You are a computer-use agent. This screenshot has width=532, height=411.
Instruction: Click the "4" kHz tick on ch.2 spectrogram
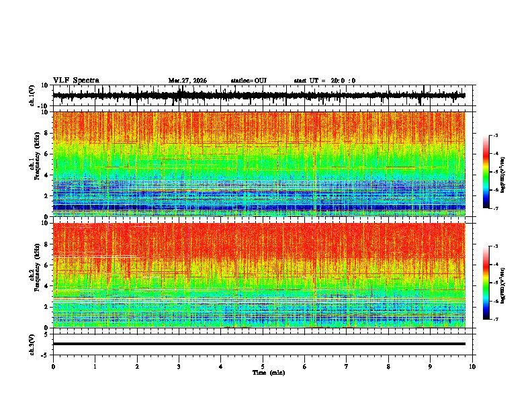coord(47,286)
